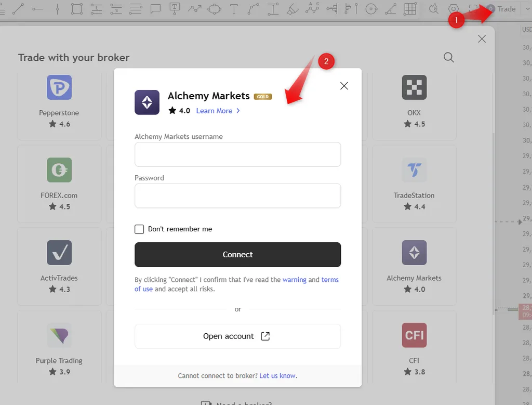Open the quick search lightning icon

[x=434, y=9]
